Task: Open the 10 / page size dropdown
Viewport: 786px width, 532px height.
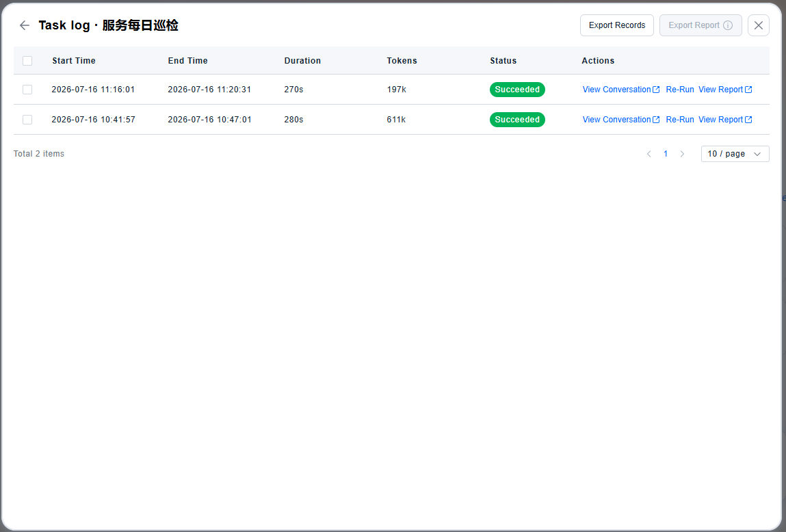Action: (x=735, y=154)
